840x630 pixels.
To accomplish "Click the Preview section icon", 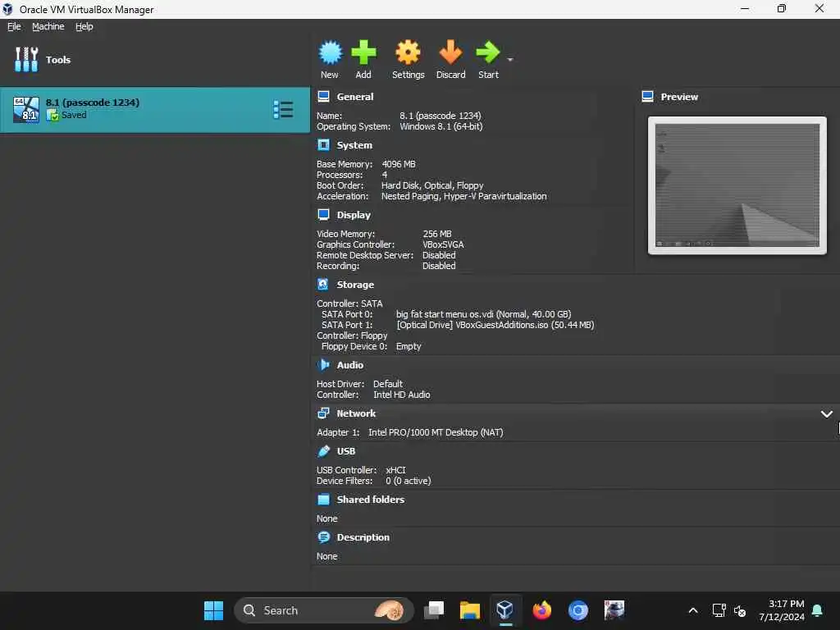I will (648, 97).
